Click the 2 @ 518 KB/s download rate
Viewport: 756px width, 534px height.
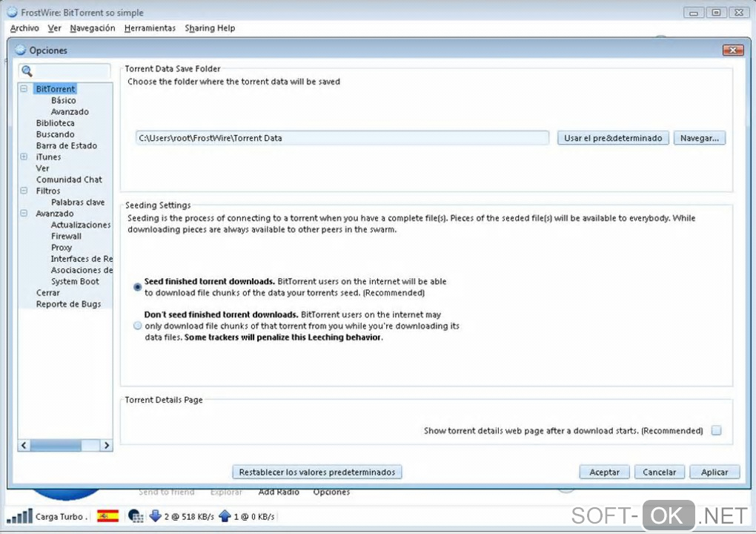pyautogui.click(x=189, y=517)
